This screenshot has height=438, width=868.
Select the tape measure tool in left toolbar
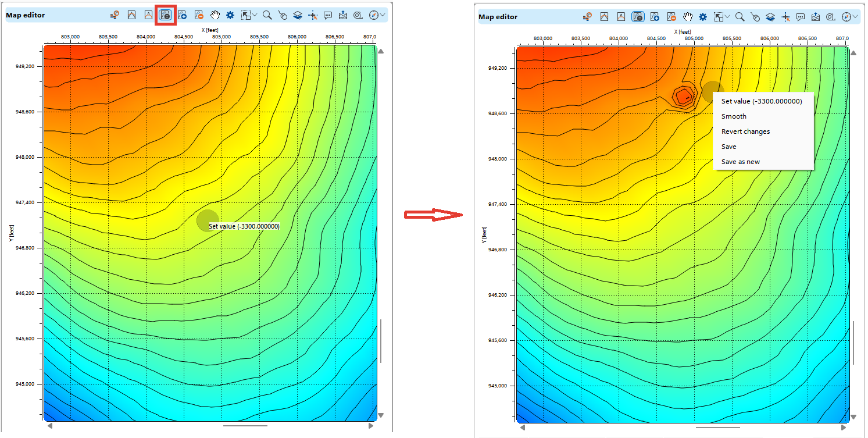click(358, 15)
